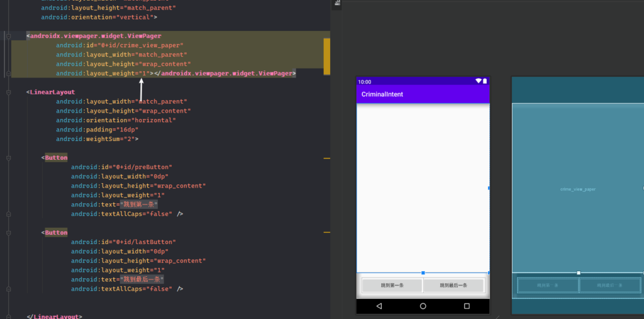Click the "@+id/crime_view_paper" id value
Viewport: 644px width, 319px height.
click(140, 46)
